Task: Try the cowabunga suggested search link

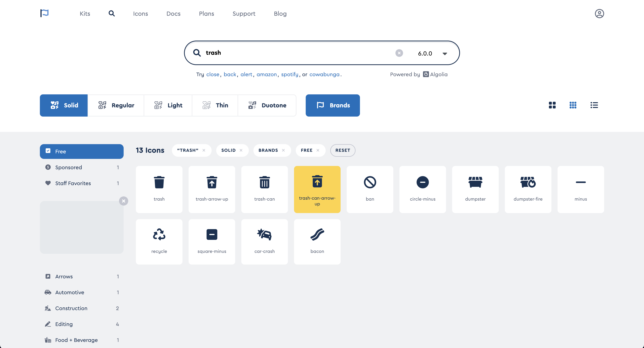Action: click(324, 74)
